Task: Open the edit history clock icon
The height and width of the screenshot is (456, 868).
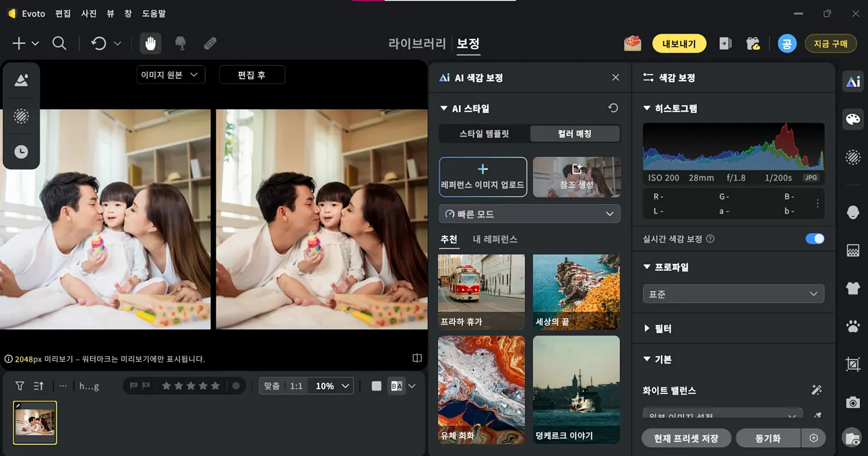Action: click(21, 152)
